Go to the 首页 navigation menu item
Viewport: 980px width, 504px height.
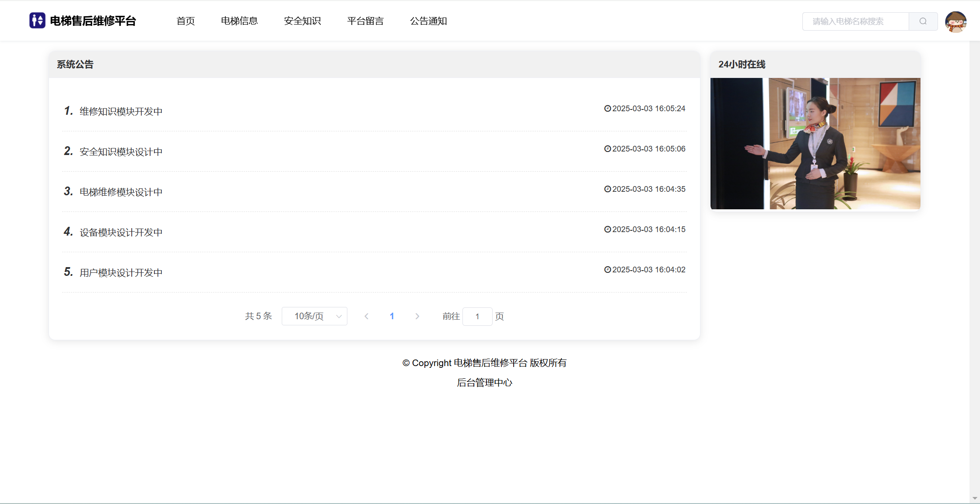coord(185,21)
